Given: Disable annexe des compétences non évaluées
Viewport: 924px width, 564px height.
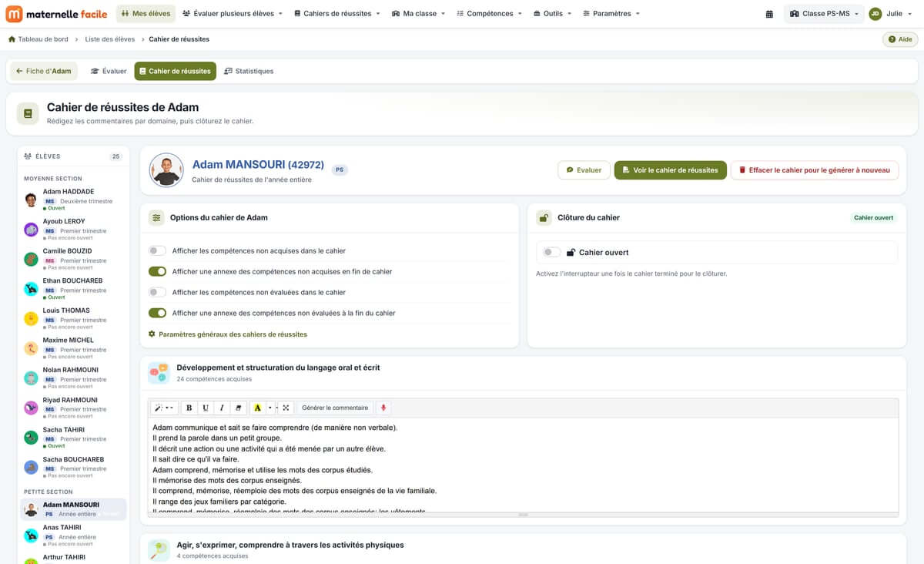Looking at the screenshot, I should pos(157,313).
